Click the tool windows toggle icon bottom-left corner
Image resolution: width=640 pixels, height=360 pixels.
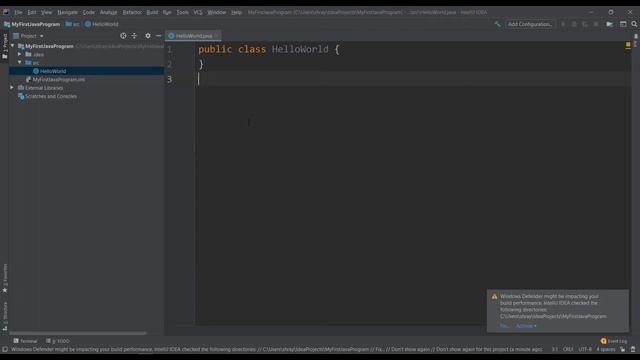[x=5, y=349]
